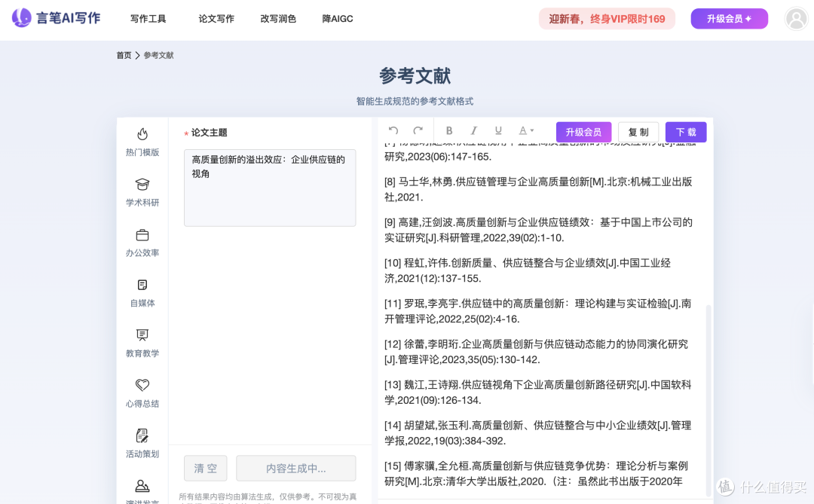814x504 pixels.
Task: Select the 办公效率 briefcase icon
Action: click(x=142, y=235)
